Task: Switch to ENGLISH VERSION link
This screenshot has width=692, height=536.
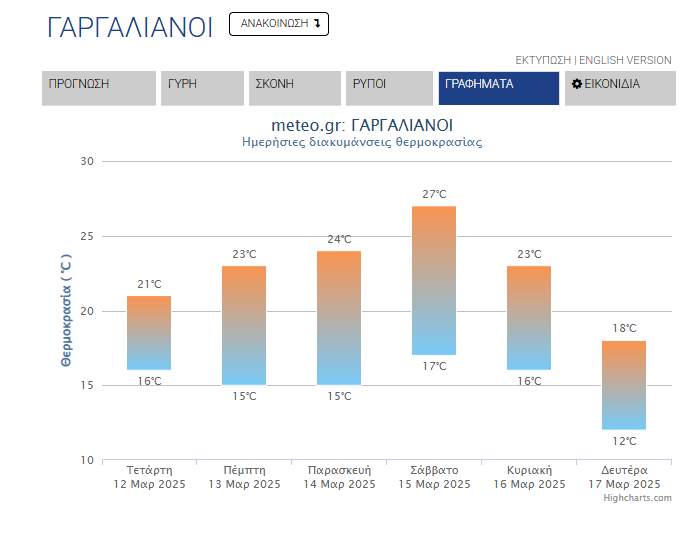Action: [x=625, y=60]
